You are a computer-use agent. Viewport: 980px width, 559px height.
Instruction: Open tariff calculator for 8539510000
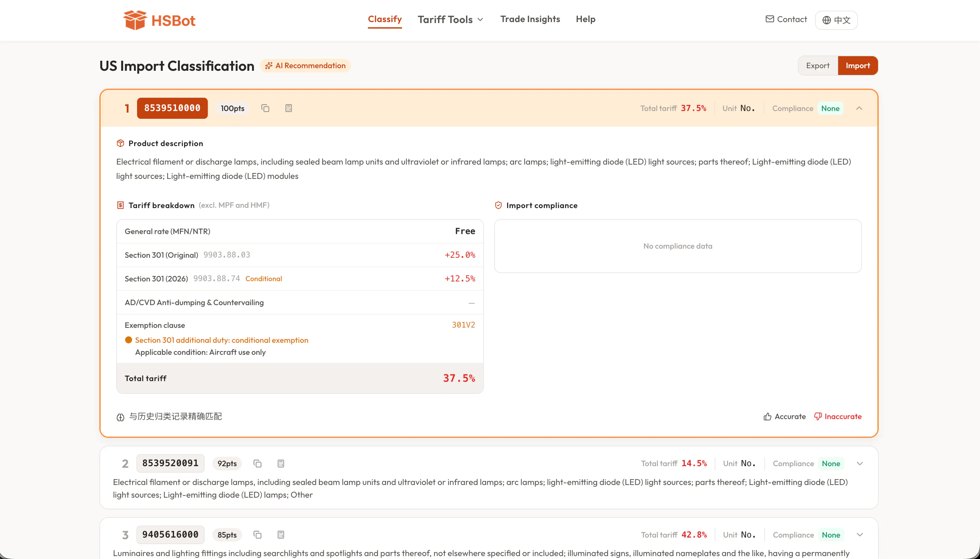point(289,108)
